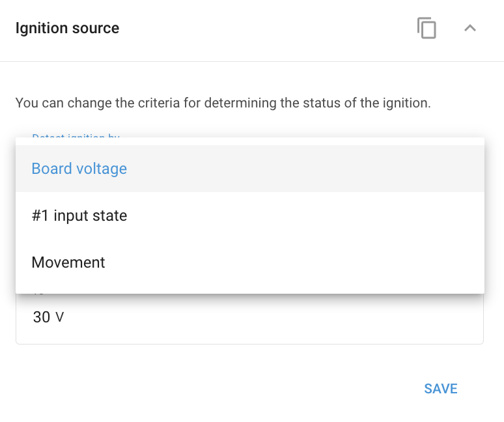This screenshot has height=422, width=504.
Task: Click the Detect ignition by dropdown label
Action: point(76,135)
